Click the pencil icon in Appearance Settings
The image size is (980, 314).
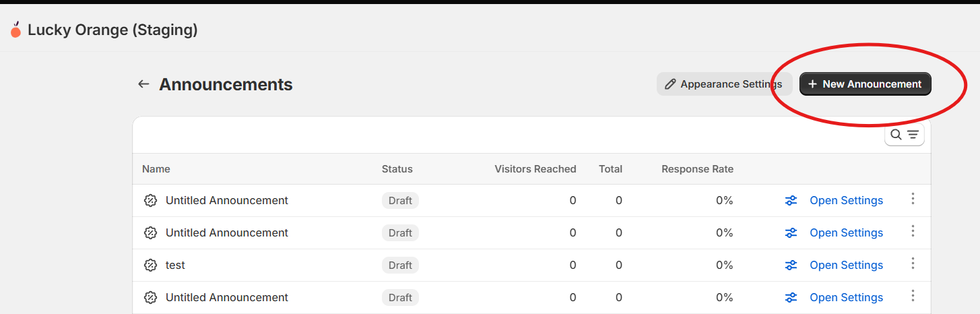670,84
